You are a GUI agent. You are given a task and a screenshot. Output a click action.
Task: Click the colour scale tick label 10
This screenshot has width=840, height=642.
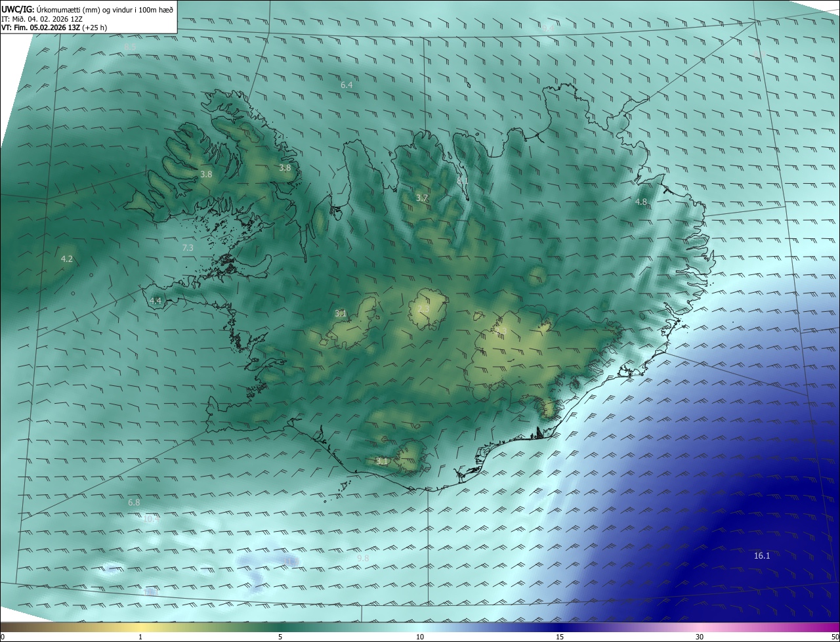pyautogui.click(x=420, y=637)
